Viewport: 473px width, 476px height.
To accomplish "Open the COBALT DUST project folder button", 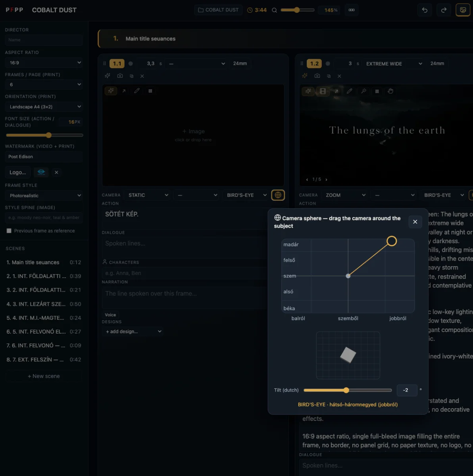I will (219, 10).
